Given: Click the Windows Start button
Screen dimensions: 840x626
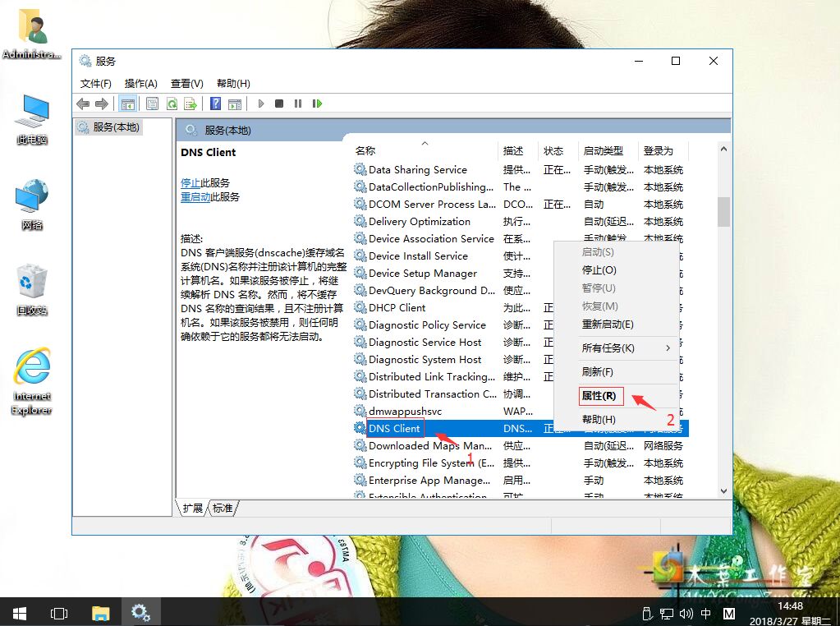Looking at the screenshot, I should (x=19, y=612).
